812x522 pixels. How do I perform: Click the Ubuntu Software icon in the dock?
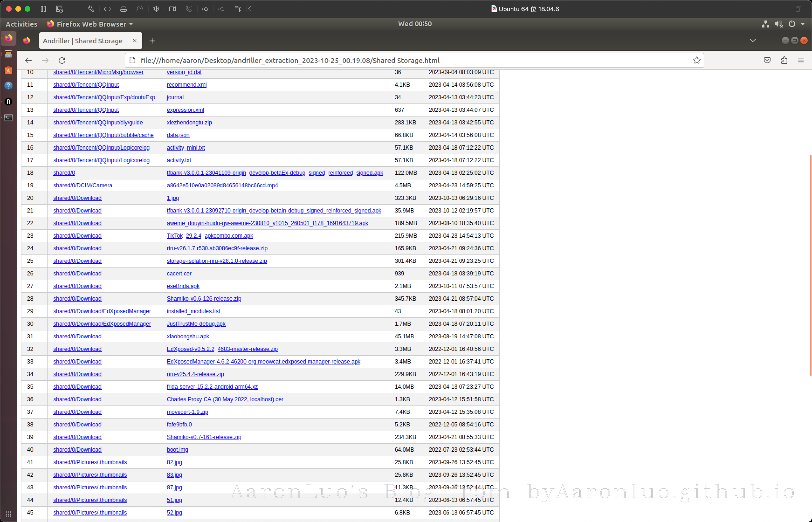(8, 70)
